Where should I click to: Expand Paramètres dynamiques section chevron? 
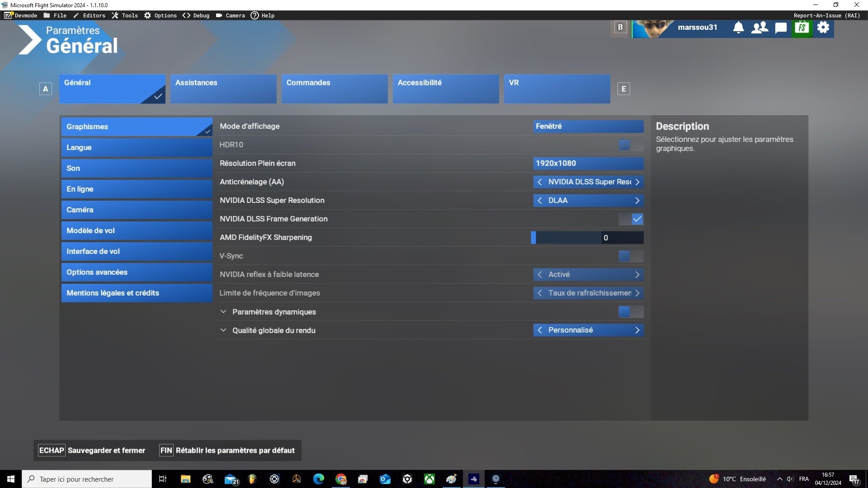223,312
